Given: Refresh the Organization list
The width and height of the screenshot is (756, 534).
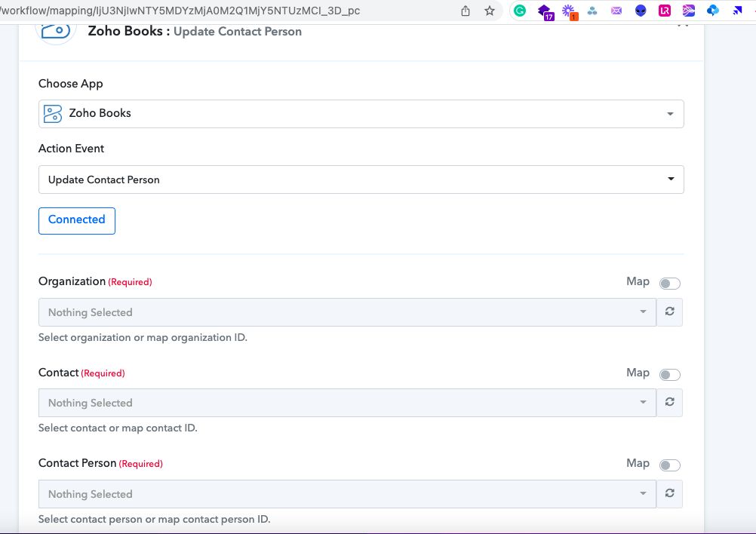Looking at the screenshot, I should (x=670, y=311).
